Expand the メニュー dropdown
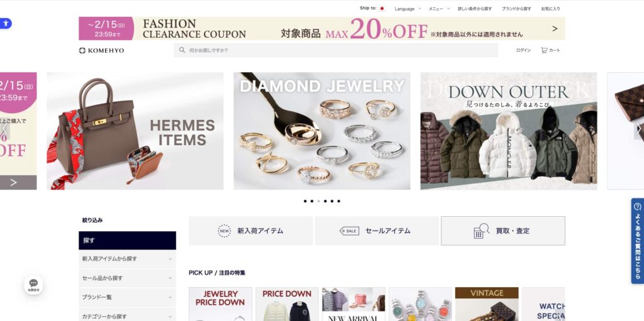644x321 pixels. 439,9
